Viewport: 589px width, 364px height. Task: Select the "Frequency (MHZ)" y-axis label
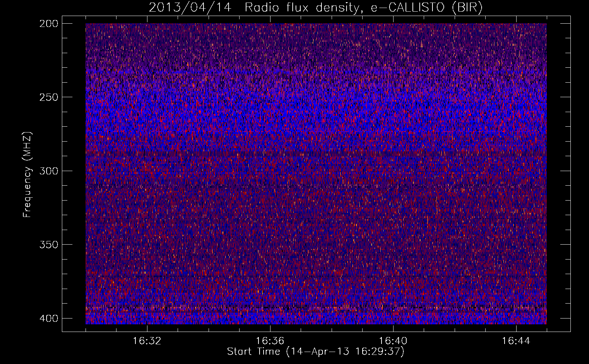tap(27, 174)
